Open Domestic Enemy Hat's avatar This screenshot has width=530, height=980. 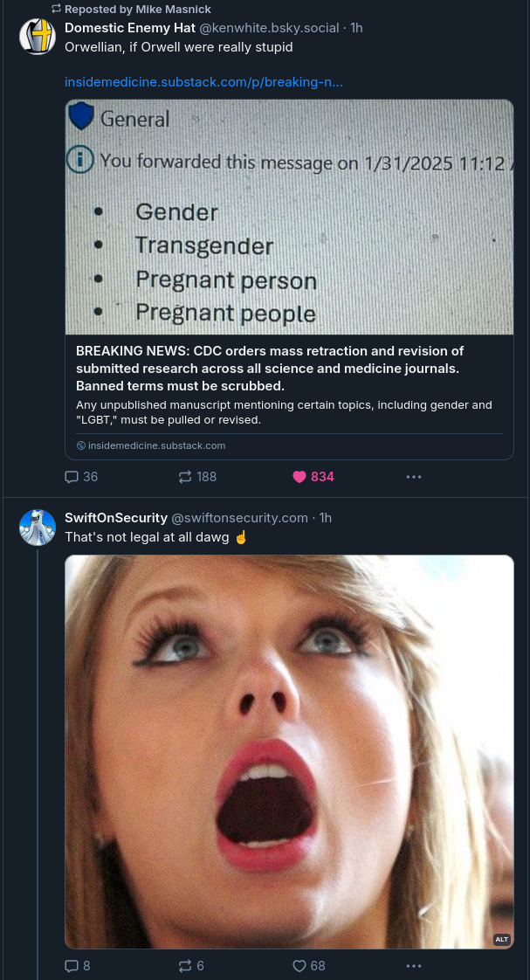coord(38,37)
